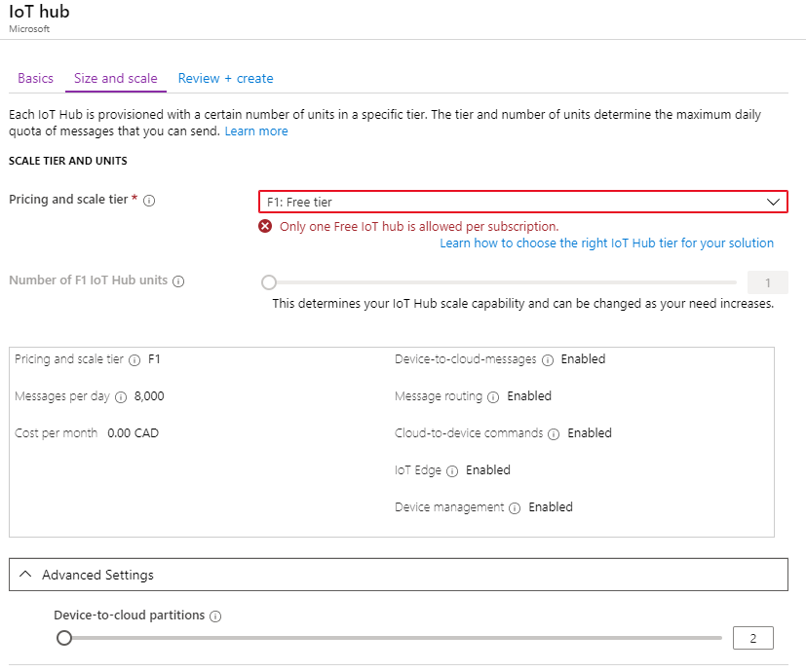The height and width of the screenshot is (672, 806).
Task: Click the 'Cost per month' label
Action: pos(56,433)
